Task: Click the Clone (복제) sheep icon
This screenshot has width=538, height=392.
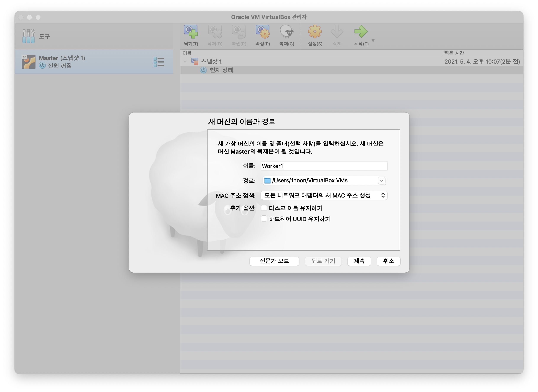Action: click(287, 32)
